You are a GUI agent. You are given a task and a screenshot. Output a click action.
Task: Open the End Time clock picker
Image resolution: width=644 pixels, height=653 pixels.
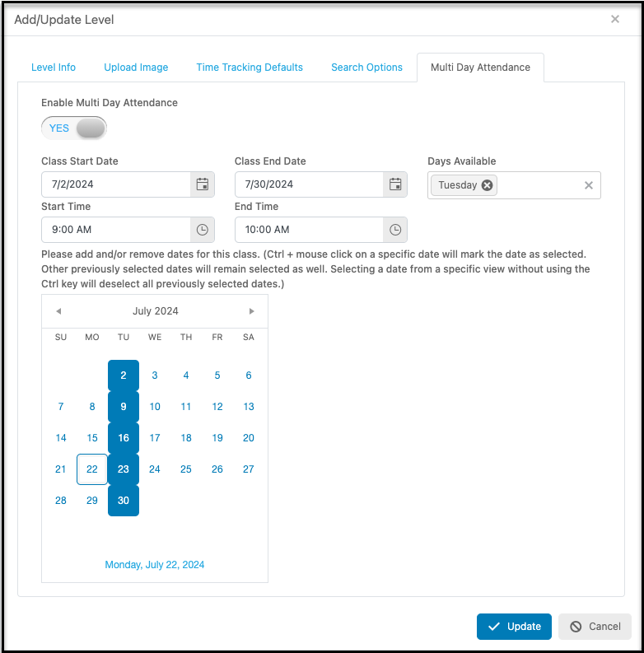tap(395, 230)
